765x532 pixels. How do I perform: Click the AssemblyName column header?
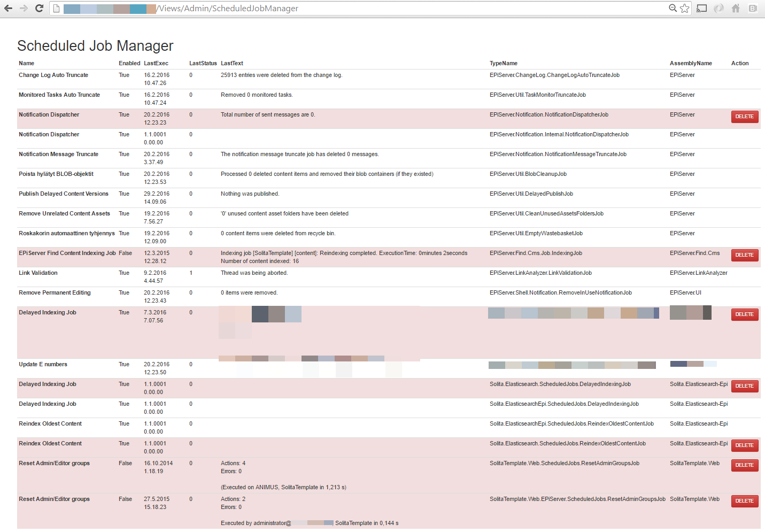click(691, 63)
